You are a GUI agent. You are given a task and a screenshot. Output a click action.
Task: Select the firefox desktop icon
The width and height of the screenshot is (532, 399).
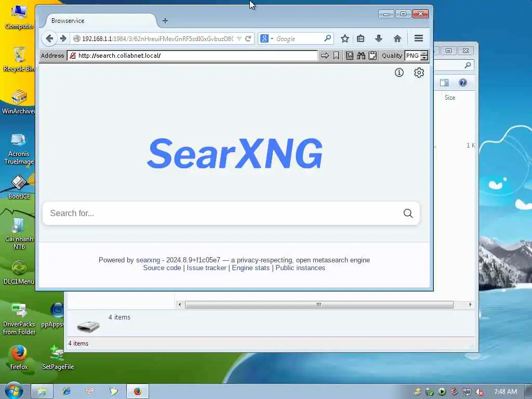19,357
